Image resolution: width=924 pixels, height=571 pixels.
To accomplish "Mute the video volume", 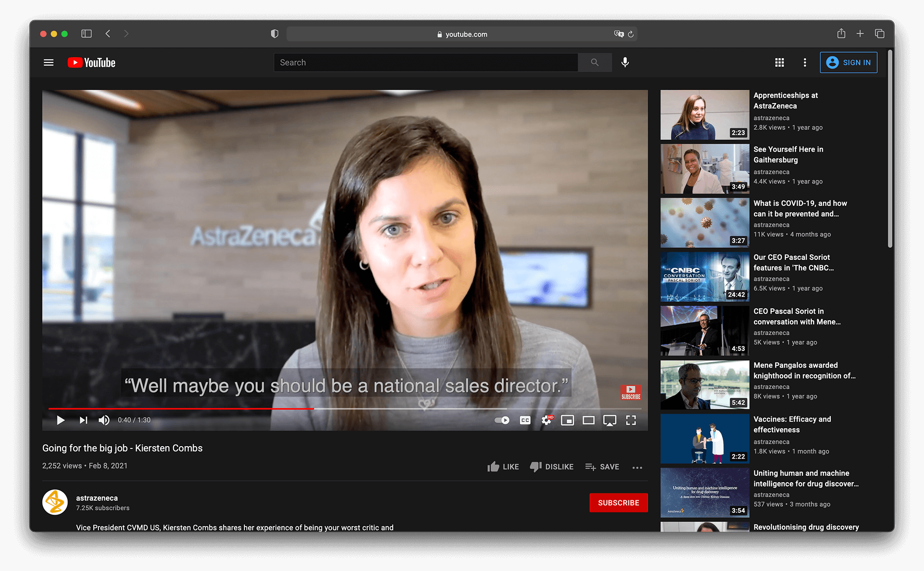I will (x=104, y=420).
